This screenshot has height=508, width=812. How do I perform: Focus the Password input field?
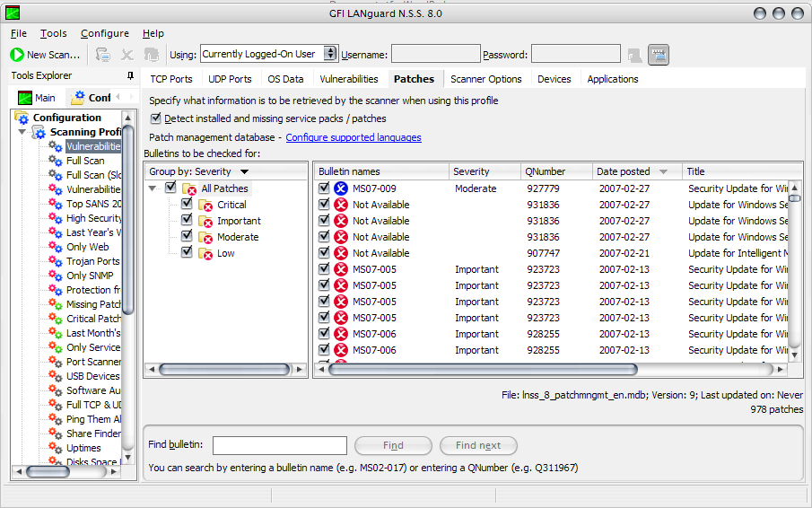pos(576,54)
